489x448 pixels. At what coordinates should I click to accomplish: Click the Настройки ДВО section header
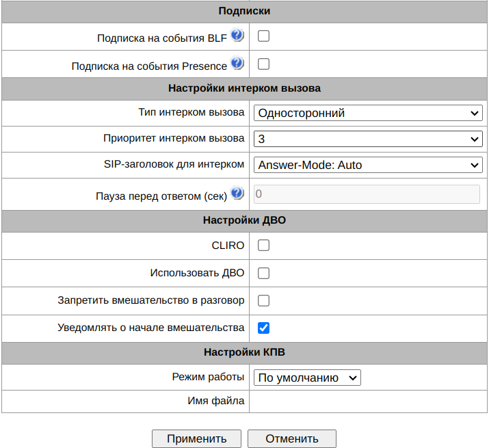244,220
